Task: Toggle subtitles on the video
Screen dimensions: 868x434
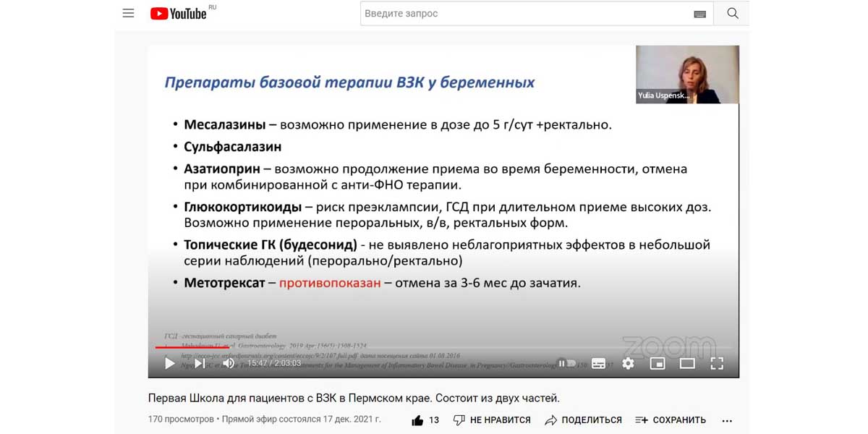Action: (598, 364)
